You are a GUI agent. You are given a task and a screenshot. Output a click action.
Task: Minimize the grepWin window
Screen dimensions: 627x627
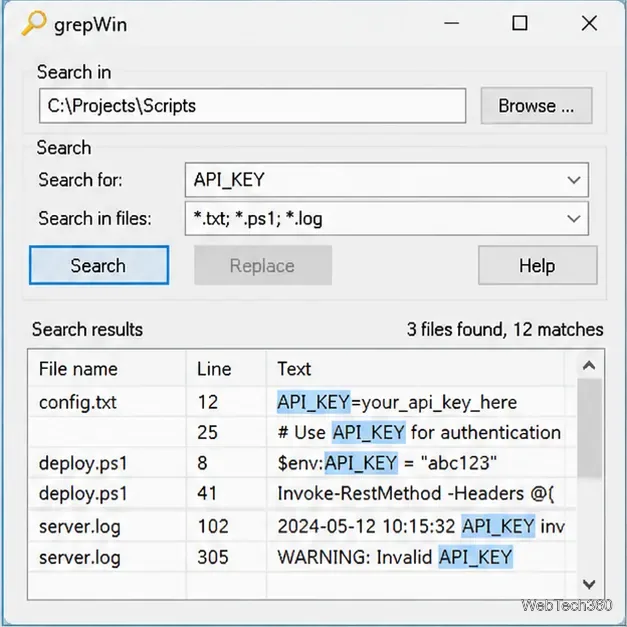coord(451,23)
